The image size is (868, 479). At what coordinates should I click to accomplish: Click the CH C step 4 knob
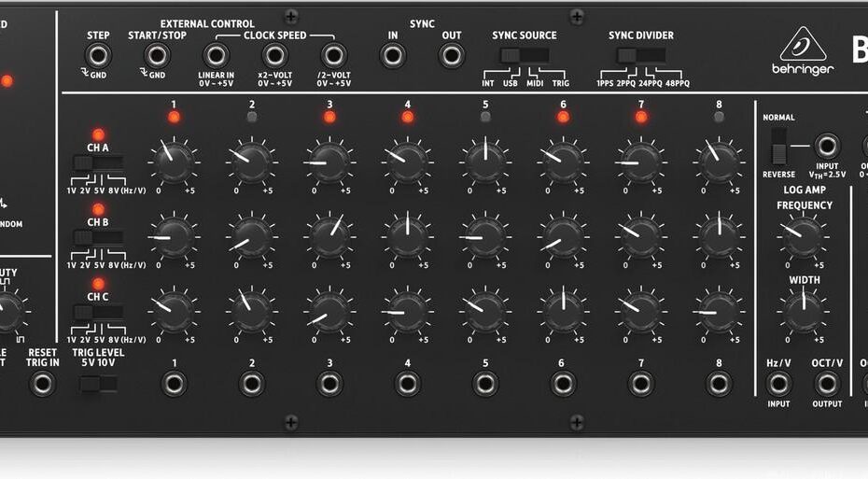408,312
